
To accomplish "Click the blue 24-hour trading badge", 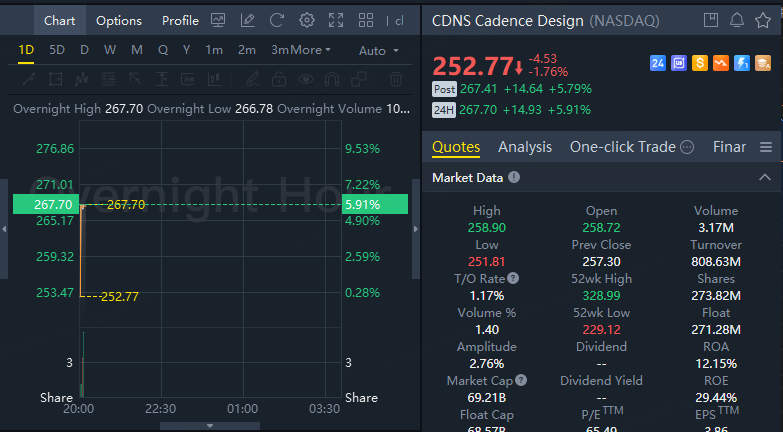I will click(658, 63).
